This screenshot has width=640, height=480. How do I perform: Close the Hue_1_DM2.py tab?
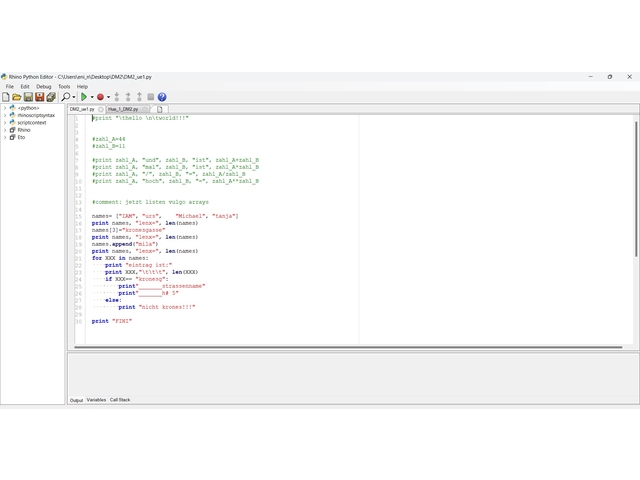pyautogui.click(x=144, y=109)
